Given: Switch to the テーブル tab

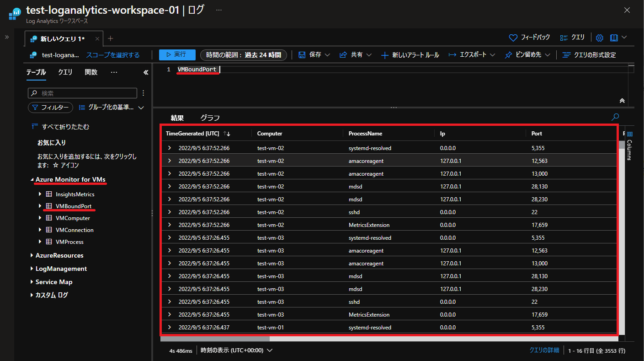Looking at the screenshot, I should tap(36, 72).
